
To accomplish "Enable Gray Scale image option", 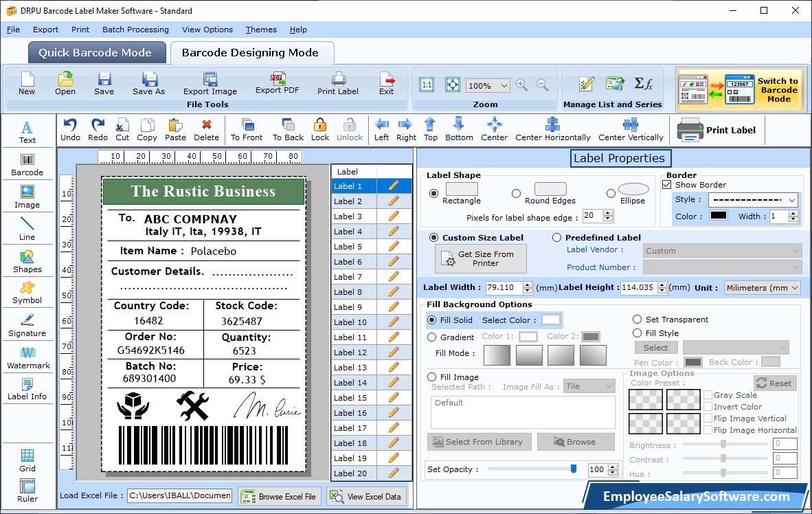I will (708, 395).
